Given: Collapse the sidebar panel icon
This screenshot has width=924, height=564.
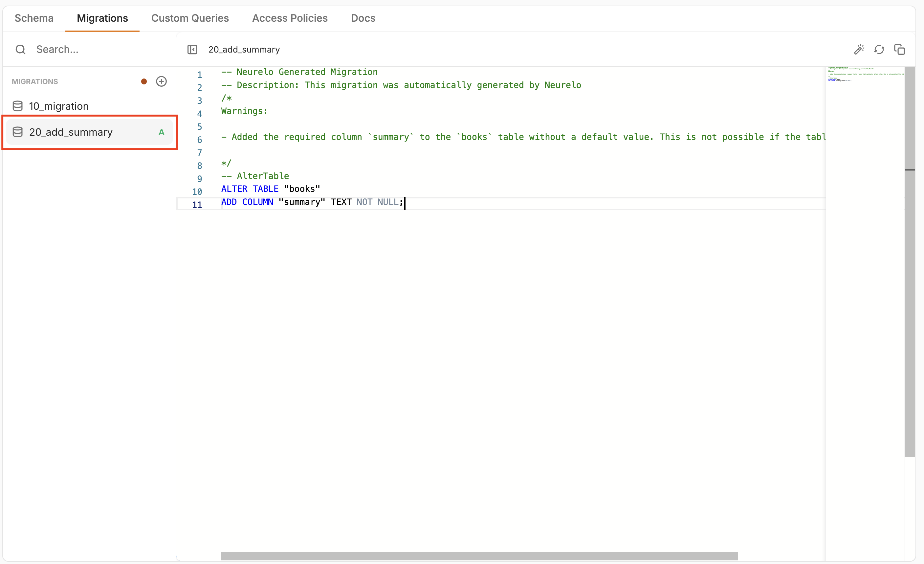Looking at the screenshot, I should tap(192, 50).
